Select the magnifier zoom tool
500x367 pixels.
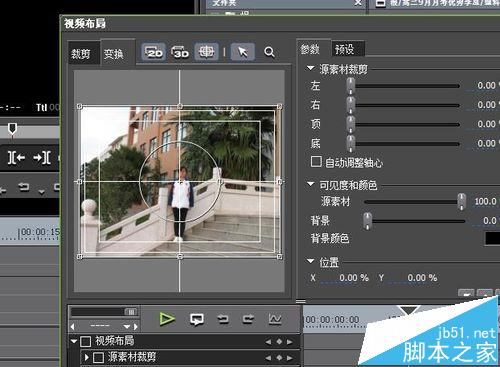point(269,52)
